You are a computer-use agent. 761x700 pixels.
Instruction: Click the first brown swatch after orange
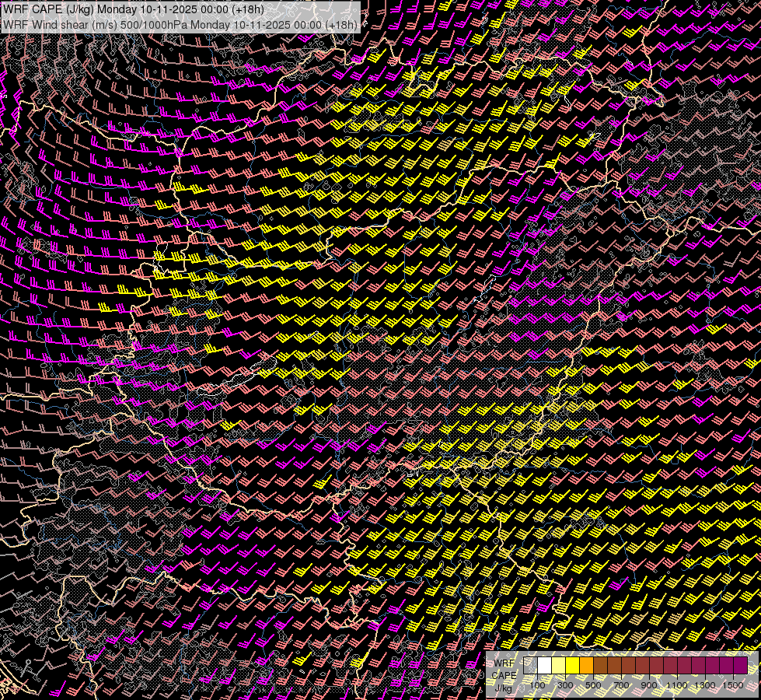(x=600, y=666)
